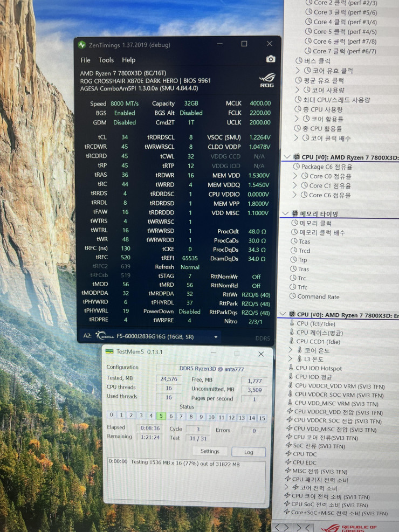This screenshot has width=399, height=532.
Task: Open the Tools menu in ZenTimings
Action: coord(106,60)
